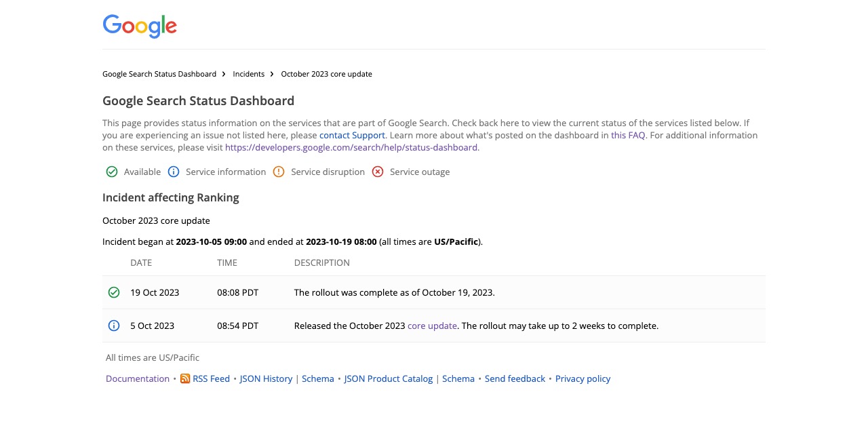Open the JSON Product Catalog link
Screen dimensions: 868x432
[389, 378]
